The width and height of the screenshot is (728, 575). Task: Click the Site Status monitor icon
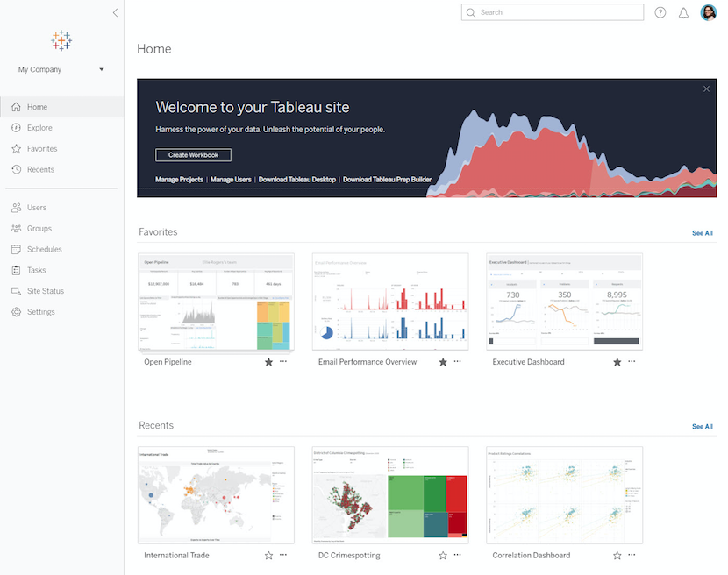[x=17, y=291]
